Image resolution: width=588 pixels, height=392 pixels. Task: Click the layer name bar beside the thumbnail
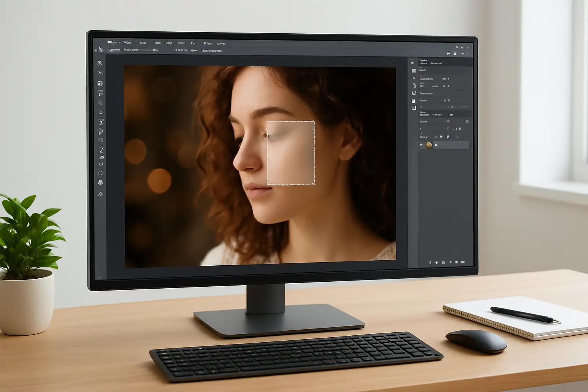[x=451, y=145]
